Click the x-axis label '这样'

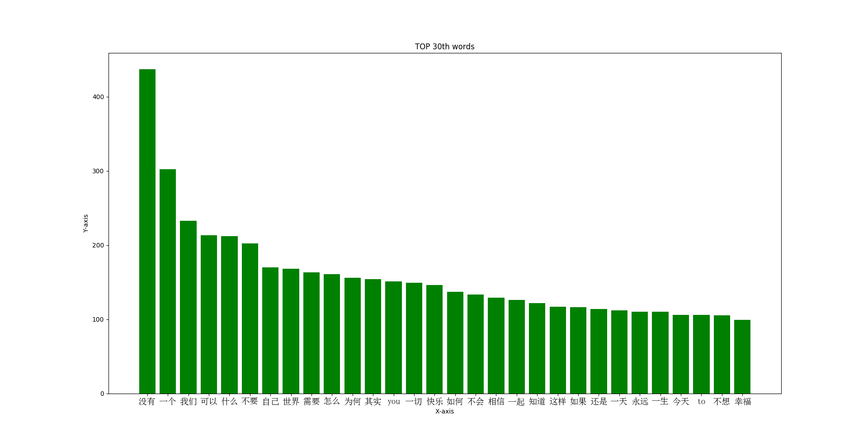[557, 401]
